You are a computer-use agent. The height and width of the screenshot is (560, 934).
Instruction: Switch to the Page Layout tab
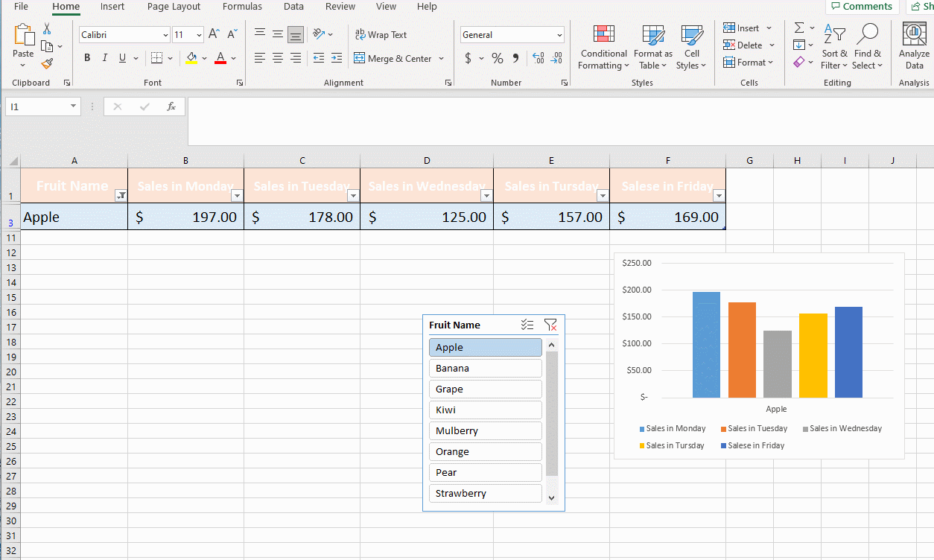point(174,6)
